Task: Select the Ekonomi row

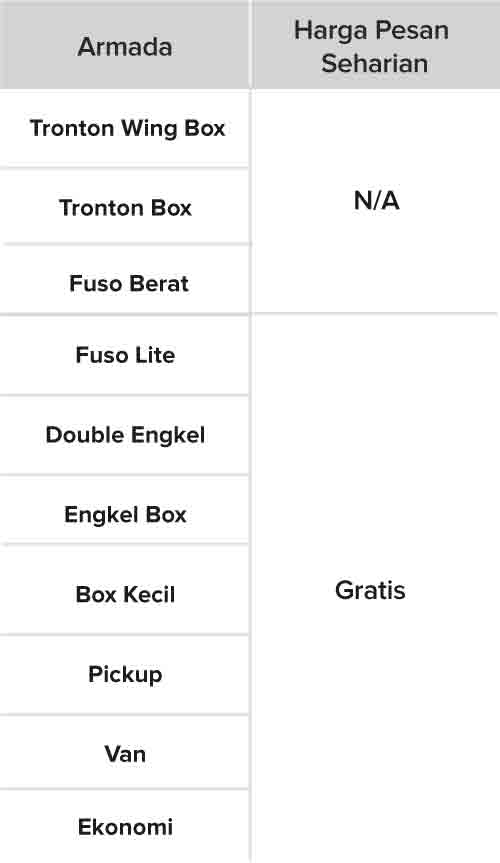Action: coord(124,827)
